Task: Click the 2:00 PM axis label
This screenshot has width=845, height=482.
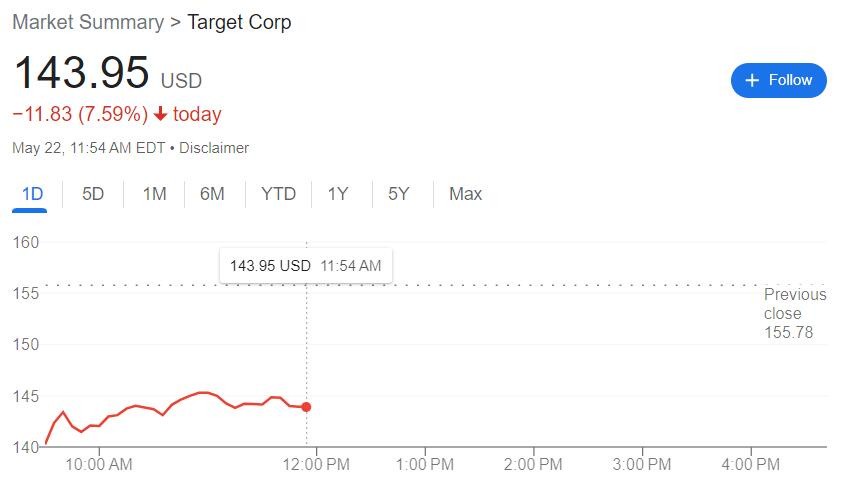Action: pyautogui.click(x=534, y=464)
